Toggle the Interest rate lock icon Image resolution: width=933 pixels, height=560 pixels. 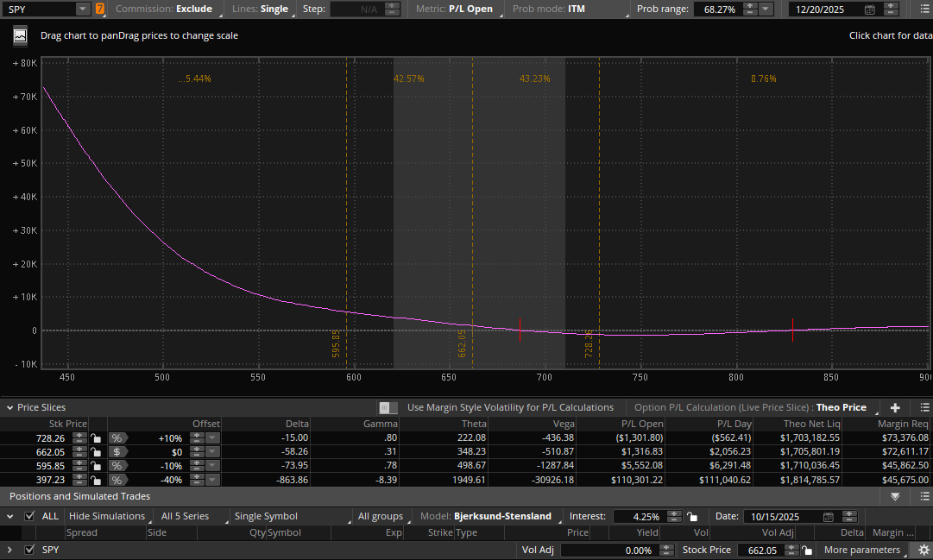click(692, 517)
